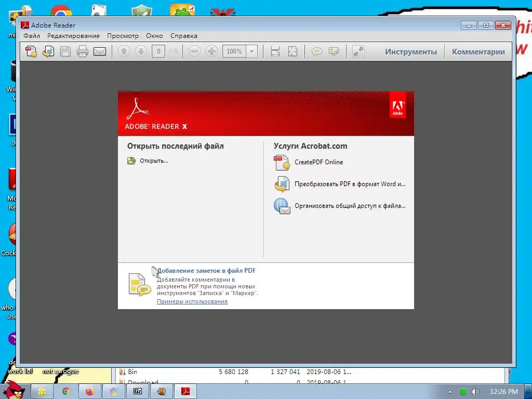Image resolution: width=532 pixels, height=399 pixels.
Task: Select the highlight text tool icon
Action: [x=334, y=51]
